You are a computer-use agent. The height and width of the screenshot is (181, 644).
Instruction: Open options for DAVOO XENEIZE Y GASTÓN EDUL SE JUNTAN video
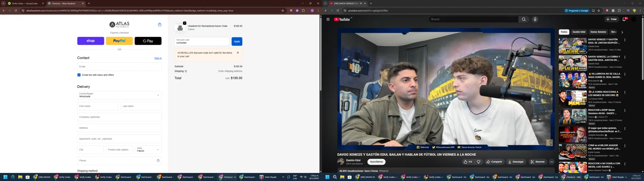pos(625,40)
